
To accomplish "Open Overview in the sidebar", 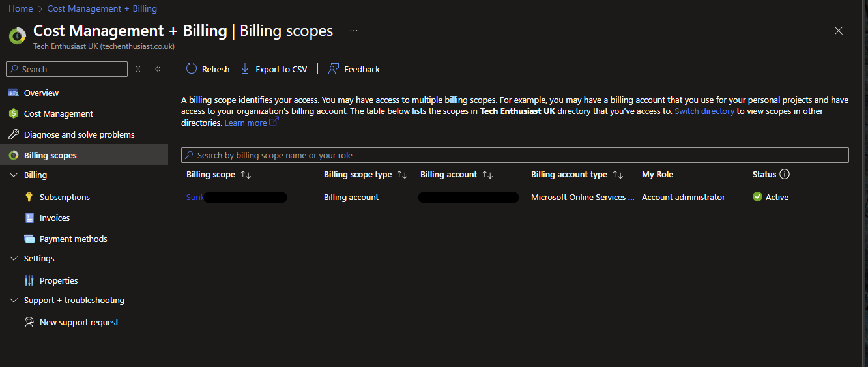I will (x=84, y=93).
